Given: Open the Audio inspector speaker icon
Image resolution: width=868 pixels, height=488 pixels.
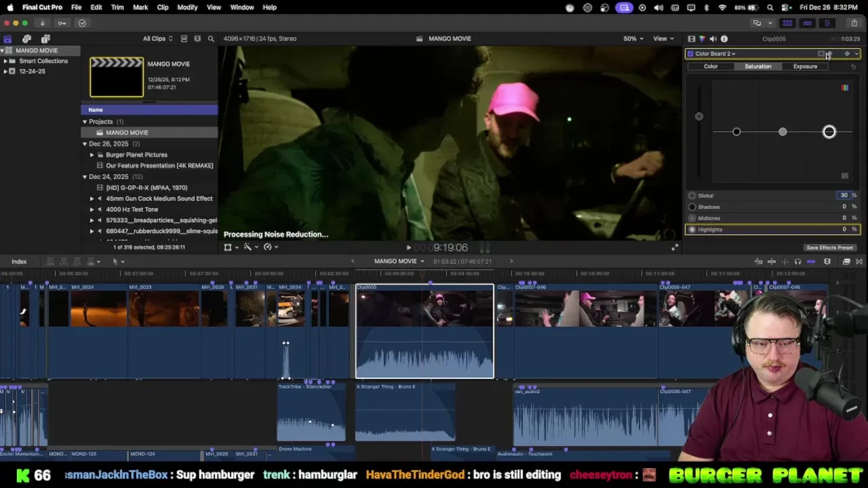Looking at the screenshot, I should (713, 39).
